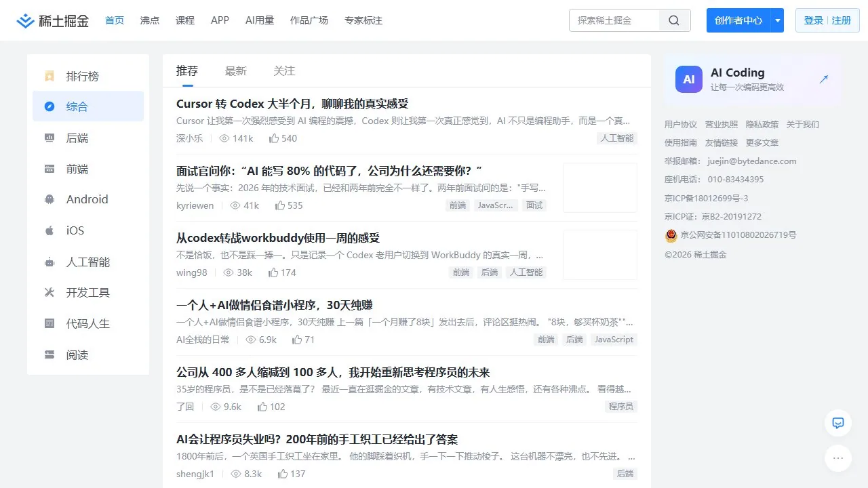Open the 排行榜 ranking icon
This screenshot has width=868, height=488.
click(x=50, y=76)
